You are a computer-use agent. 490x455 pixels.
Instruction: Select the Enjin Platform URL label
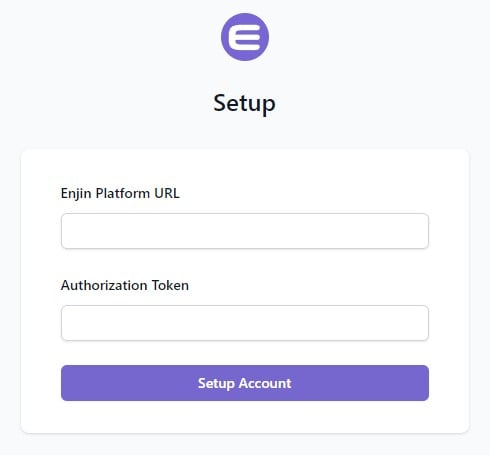(x=120, y=194)
